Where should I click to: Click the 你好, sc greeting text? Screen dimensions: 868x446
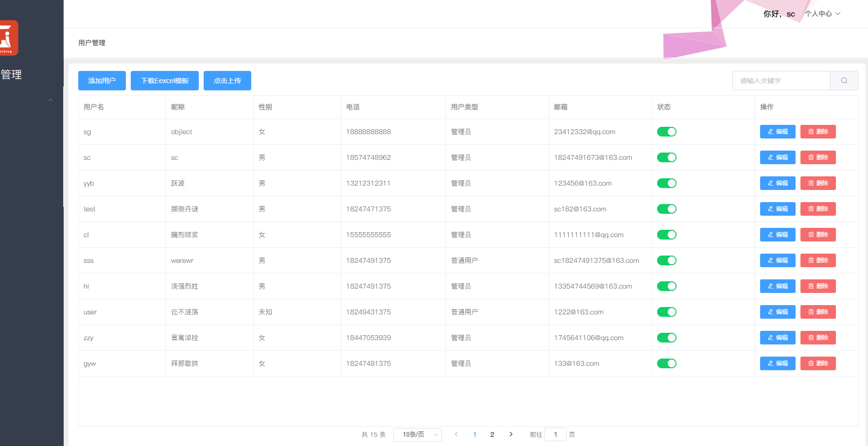point(779,14)
